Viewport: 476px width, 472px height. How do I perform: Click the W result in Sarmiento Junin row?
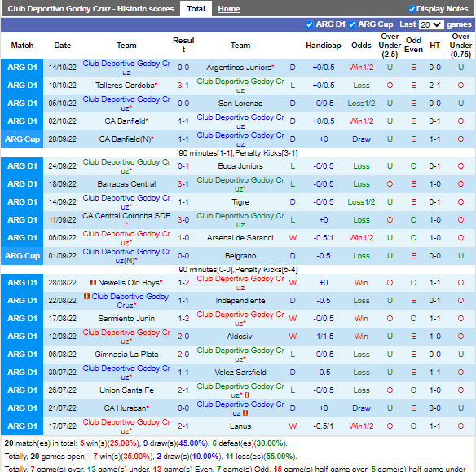pos(293,319)
